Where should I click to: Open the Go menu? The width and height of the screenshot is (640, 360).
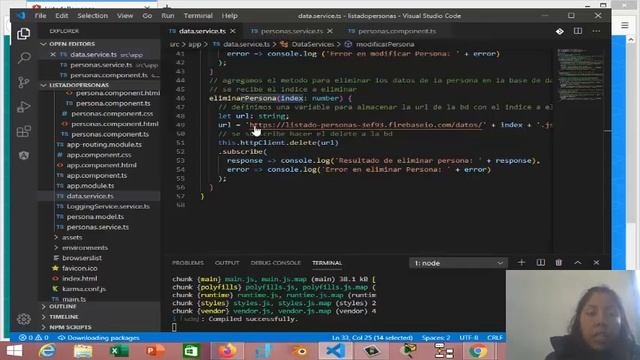pos(147,16)
